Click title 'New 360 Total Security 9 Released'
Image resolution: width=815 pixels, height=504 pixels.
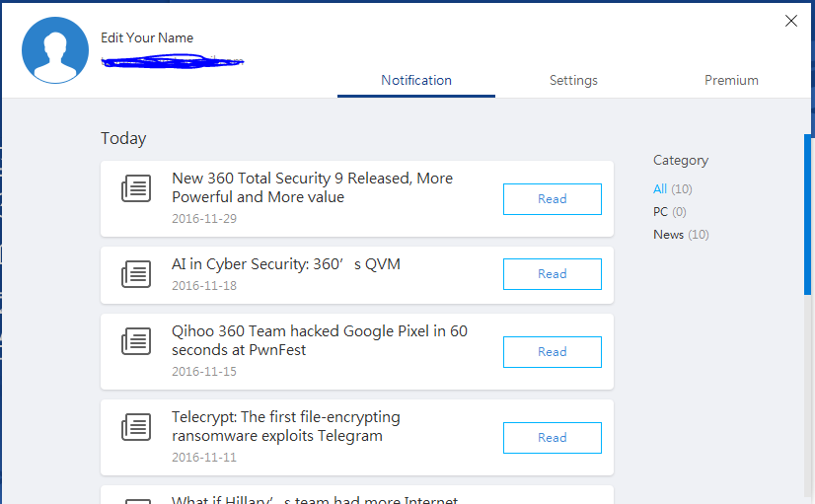tap(313, 187)
